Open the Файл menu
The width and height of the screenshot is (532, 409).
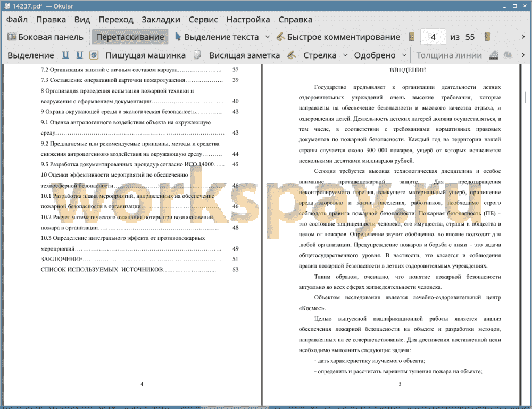pyautogui.click(x=17, y=20)
